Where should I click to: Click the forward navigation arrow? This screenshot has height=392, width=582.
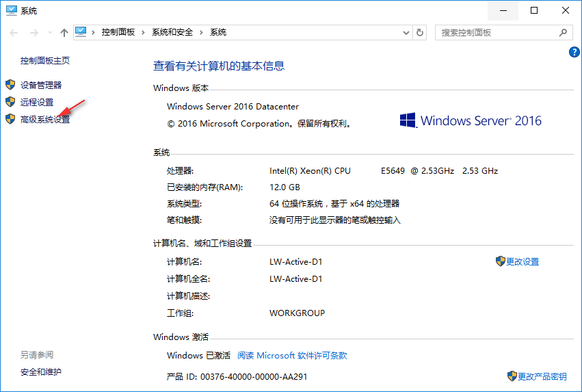tap(34, 33)
